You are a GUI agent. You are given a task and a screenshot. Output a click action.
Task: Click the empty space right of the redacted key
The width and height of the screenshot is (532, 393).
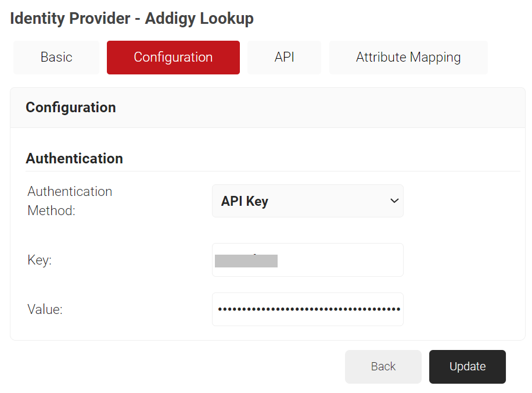(x=339, y=260)
